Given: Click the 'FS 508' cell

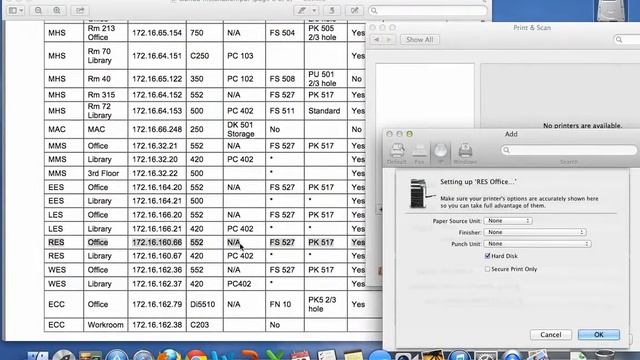Looking at the screenshot, I should click(284, 79).
